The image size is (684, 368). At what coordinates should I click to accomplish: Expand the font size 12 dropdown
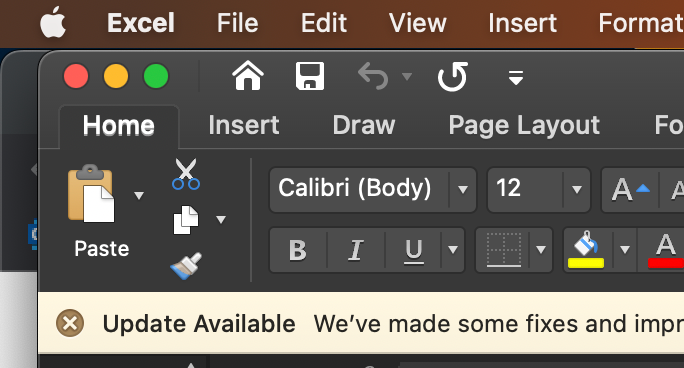[577, 190]
